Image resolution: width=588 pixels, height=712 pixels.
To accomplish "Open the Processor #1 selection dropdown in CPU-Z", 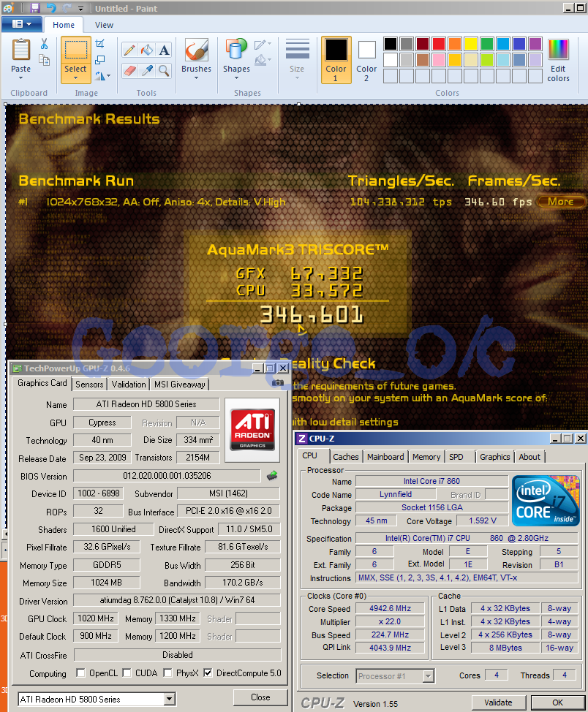I will pos(428,676).
